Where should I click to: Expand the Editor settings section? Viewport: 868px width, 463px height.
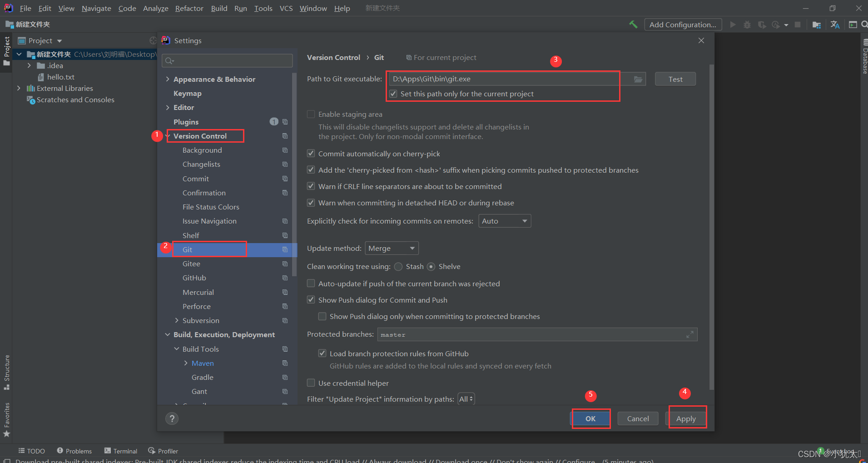coord(168,107)
